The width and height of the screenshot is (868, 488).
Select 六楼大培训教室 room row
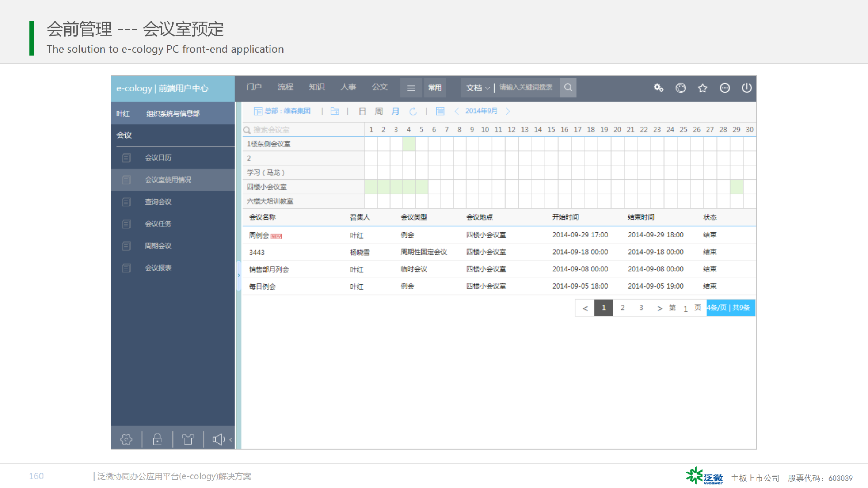pyautogui.click(x=304, y=202)
